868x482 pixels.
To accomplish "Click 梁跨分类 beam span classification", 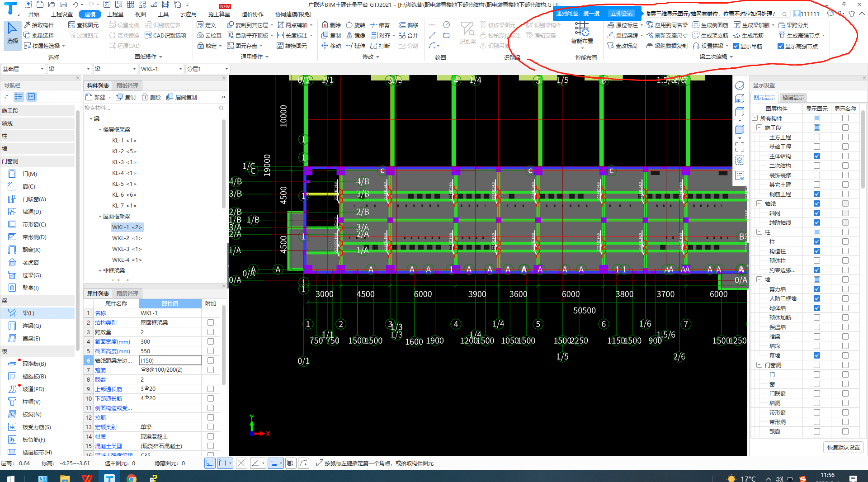I will pyautogui.click(x=793, y=25).
